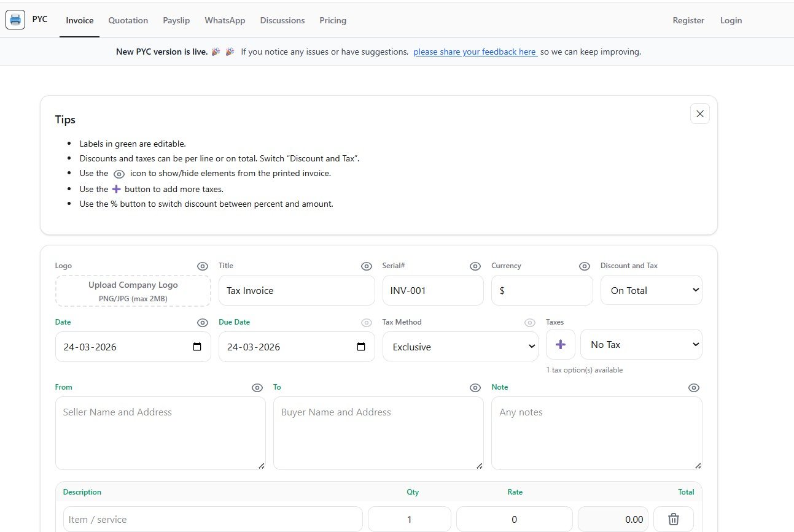Click the Rate input field
This screenshot has width=794, height=532.
coord(515,519)
